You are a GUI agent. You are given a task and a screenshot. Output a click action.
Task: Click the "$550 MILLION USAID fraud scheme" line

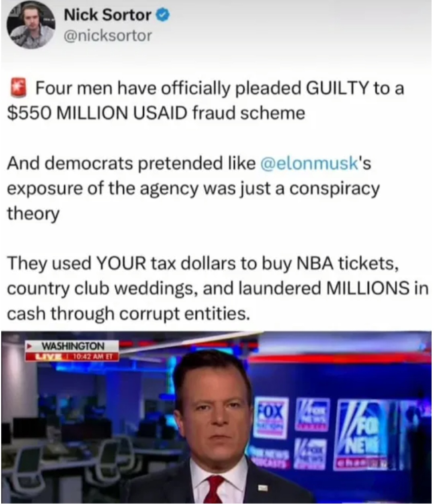click(156, 113)
